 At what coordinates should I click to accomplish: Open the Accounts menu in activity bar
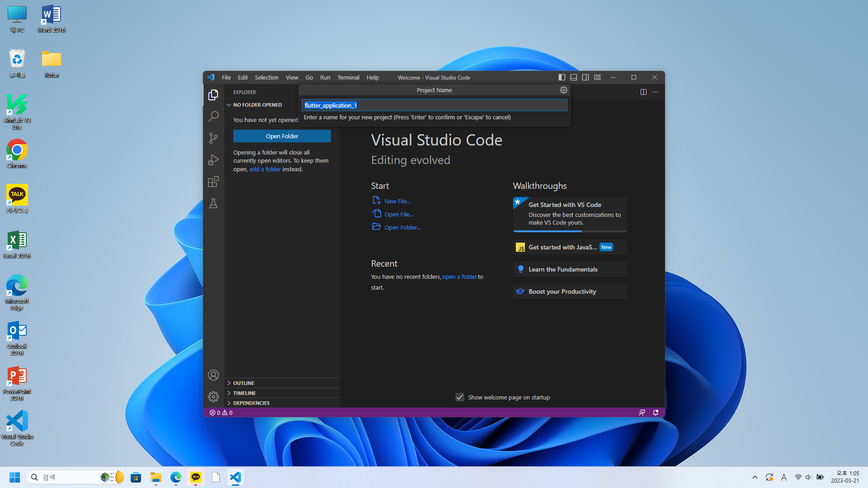point(213,375)
